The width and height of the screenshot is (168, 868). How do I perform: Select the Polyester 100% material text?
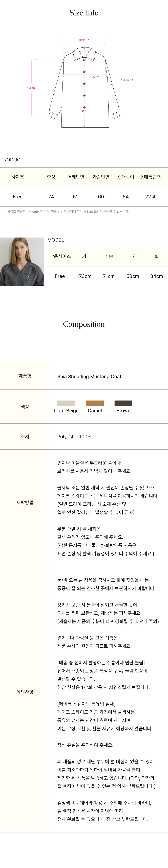(74, 437)
